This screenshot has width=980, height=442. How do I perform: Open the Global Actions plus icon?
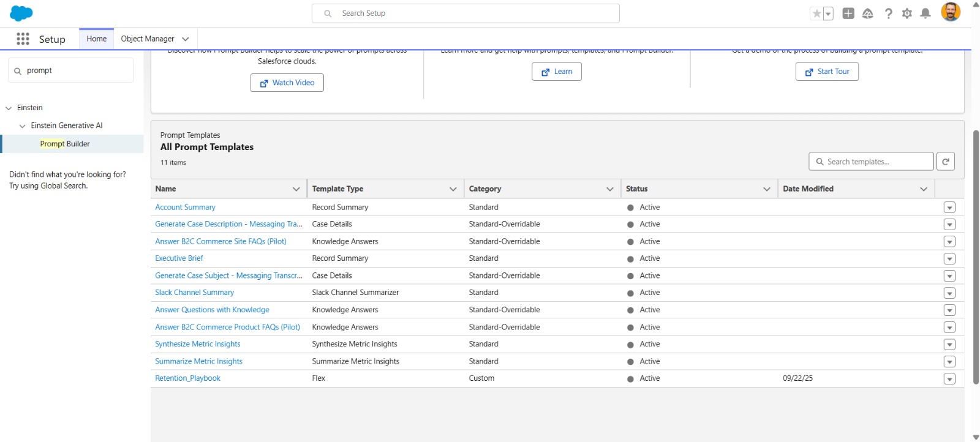click(848, 13)
